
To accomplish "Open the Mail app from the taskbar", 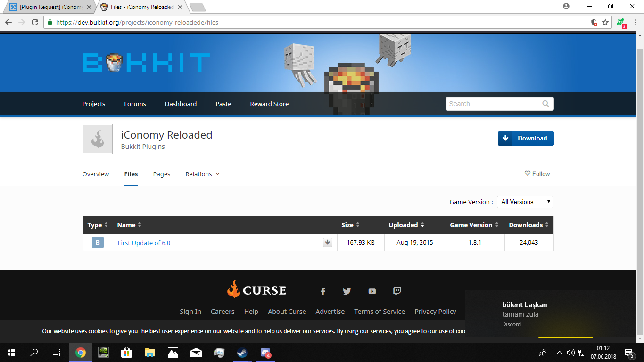I will (196, 353).
